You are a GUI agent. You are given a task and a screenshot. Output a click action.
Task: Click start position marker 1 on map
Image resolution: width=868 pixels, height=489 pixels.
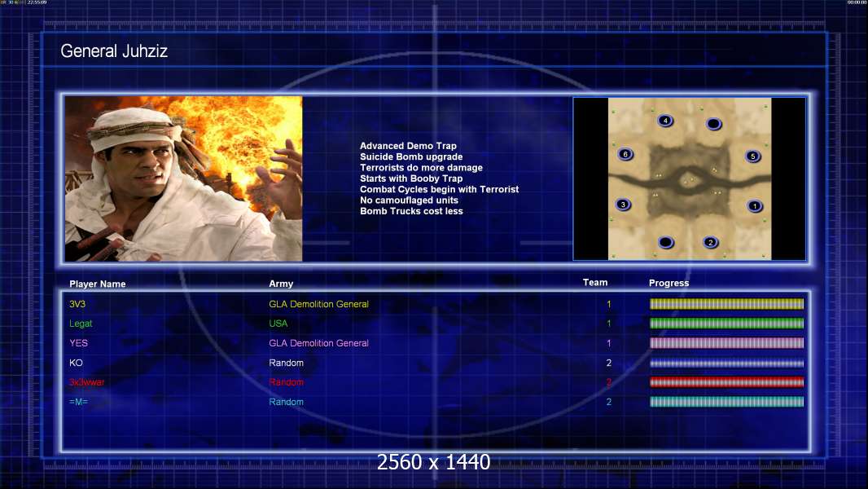tap(755, 206)
